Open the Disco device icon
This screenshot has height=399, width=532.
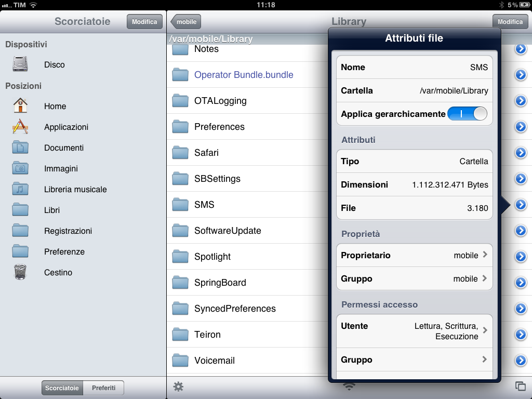(20, 64)
